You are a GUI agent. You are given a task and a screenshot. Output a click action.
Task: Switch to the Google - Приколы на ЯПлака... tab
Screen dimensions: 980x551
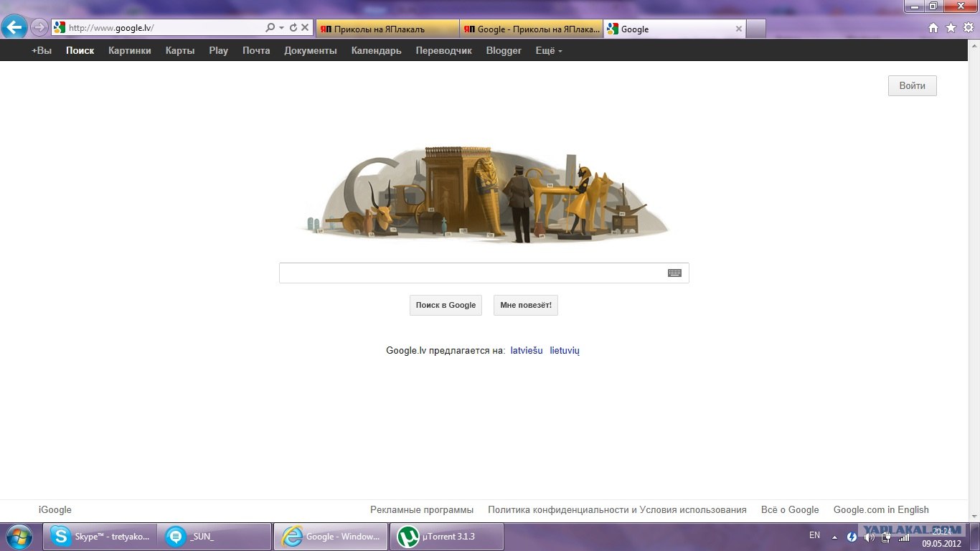click(531, 29)
